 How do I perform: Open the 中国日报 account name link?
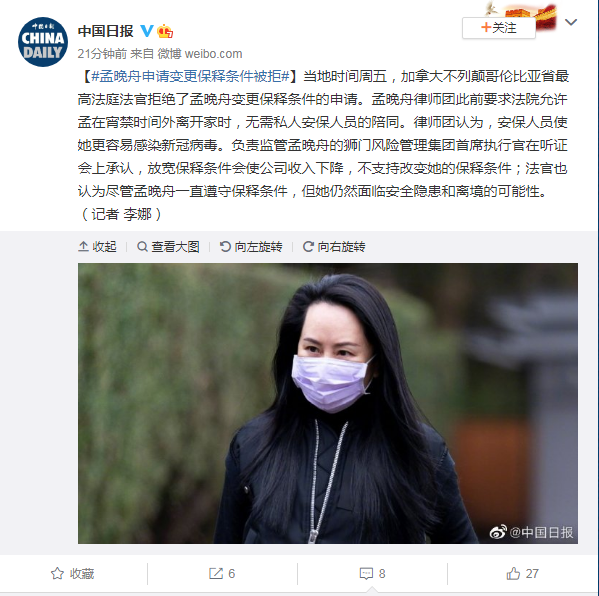[105, 31]
